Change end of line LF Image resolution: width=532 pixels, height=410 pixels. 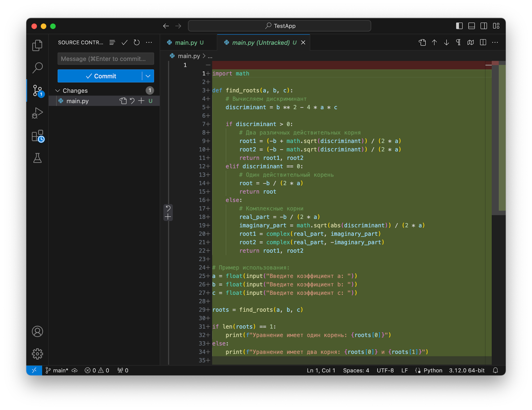click(x=404, y=370)
